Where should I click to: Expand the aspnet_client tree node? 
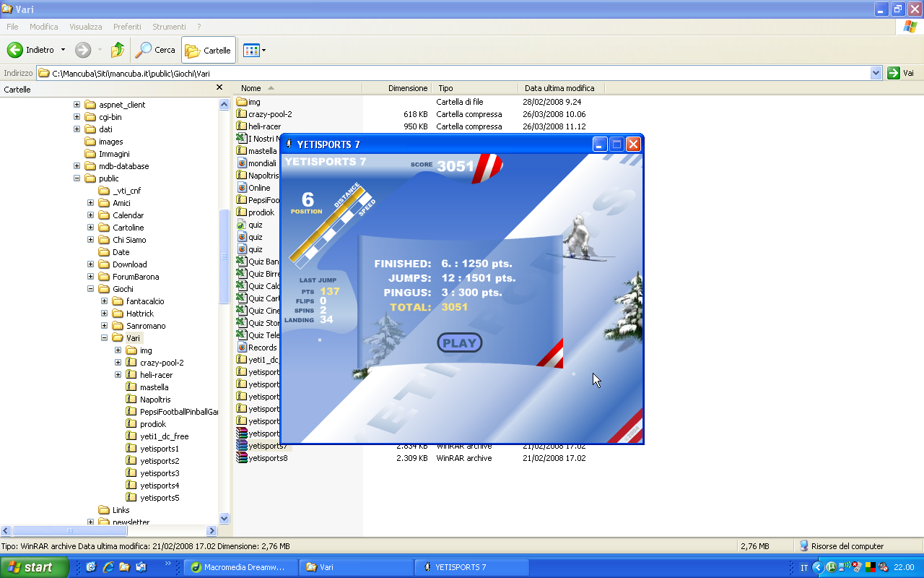coord(77,105)
